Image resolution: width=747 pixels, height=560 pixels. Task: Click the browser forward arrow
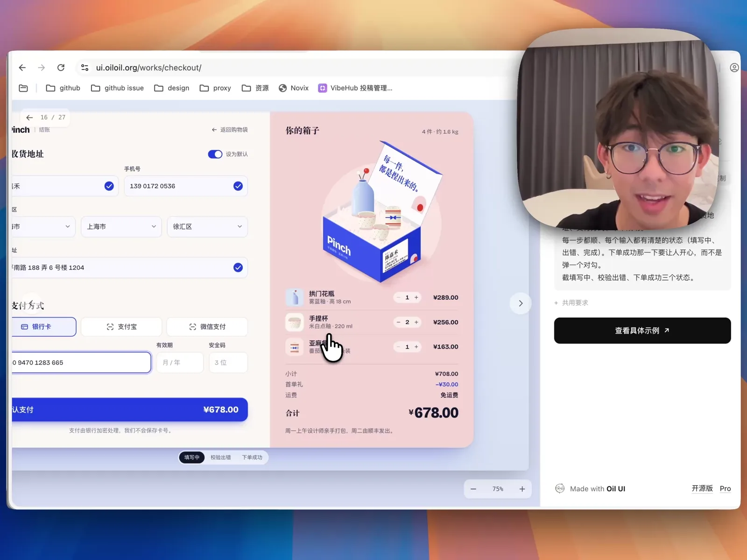[42, 68]
